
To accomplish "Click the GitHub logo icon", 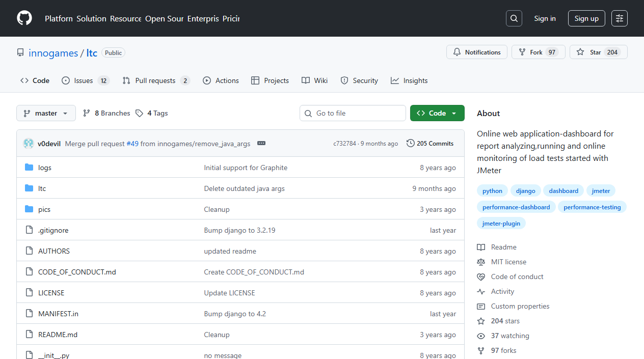I will tap(24, 18).
